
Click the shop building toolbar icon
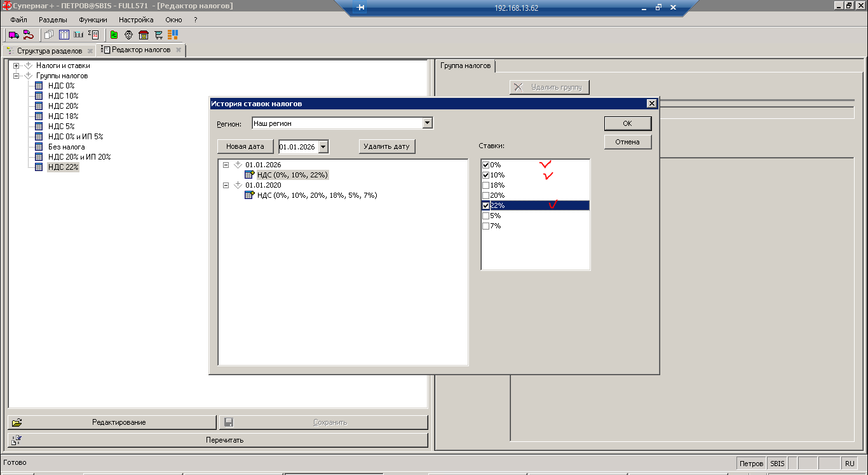pyautogui.click(x=144, y=35)
